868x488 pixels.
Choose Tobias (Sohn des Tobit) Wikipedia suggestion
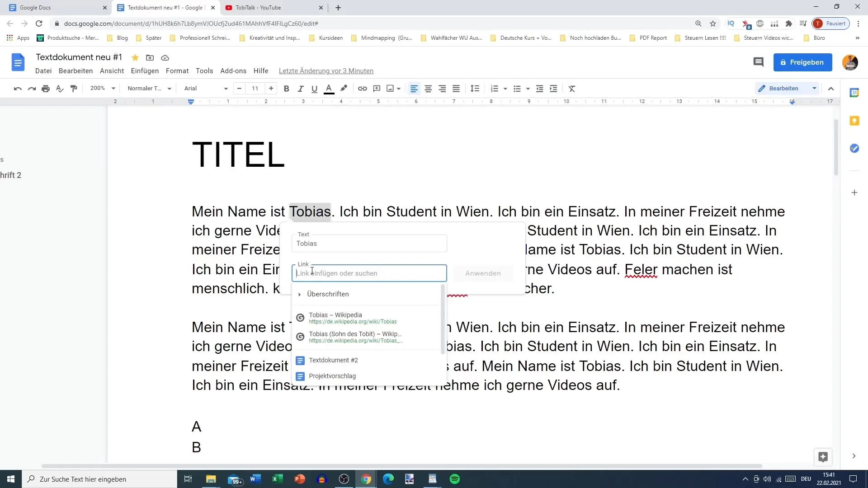[366, 337]
